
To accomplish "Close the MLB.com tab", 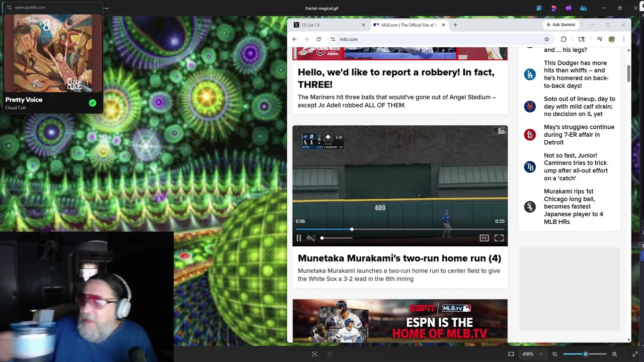I will [443, 25].
